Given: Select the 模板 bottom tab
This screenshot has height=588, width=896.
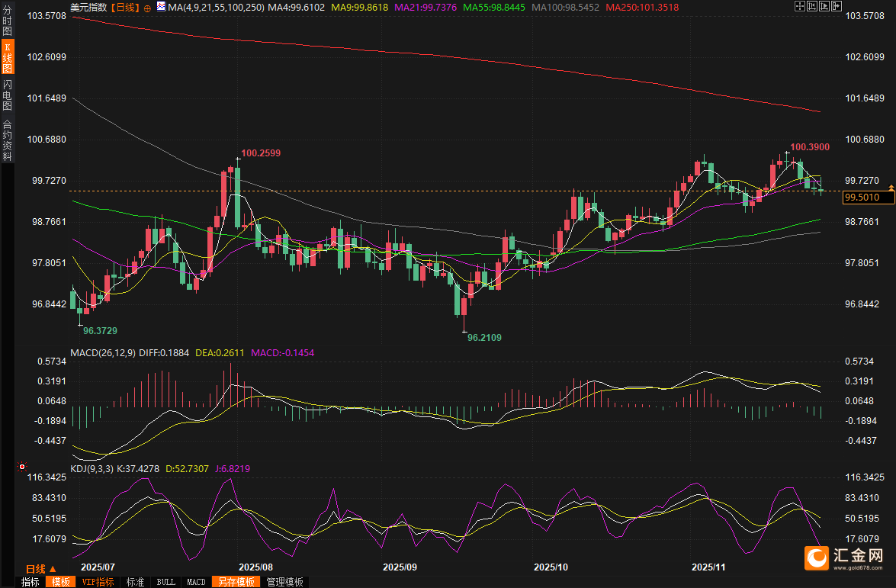Looking at the screenshot, I should click(x=60, y=582).
